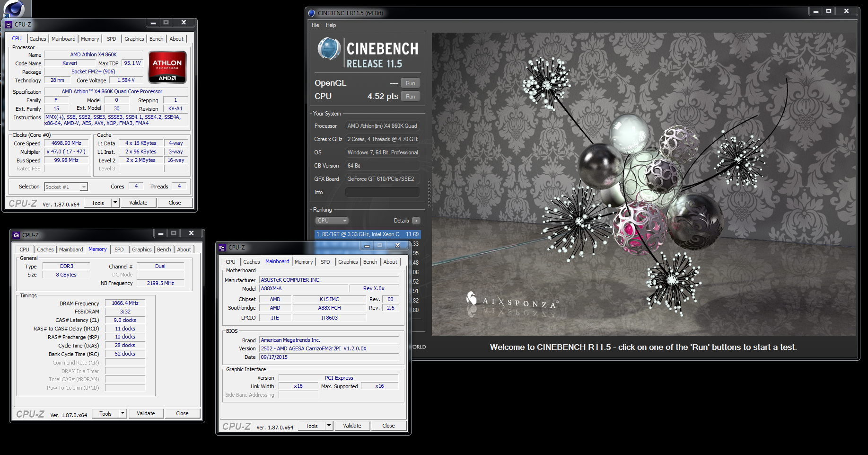The image size is (868, 455).
Task: Expand Tools dropdown arrow in Memory window
Action: tap(122, 413)
